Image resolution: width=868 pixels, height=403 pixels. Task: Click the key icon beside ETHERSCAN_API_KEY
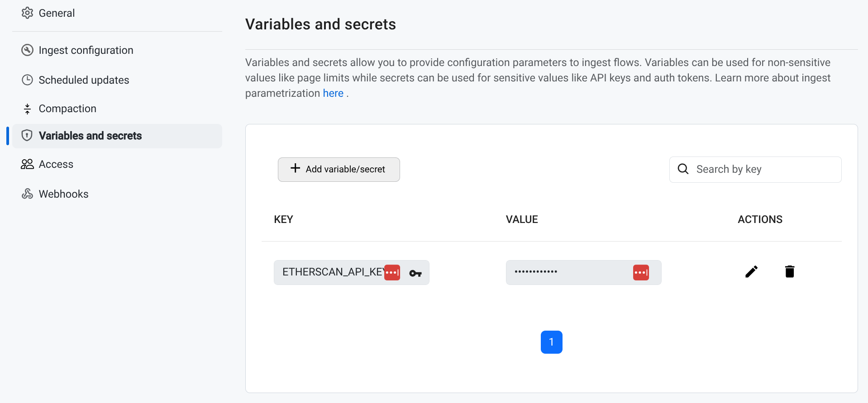point(415,273)
